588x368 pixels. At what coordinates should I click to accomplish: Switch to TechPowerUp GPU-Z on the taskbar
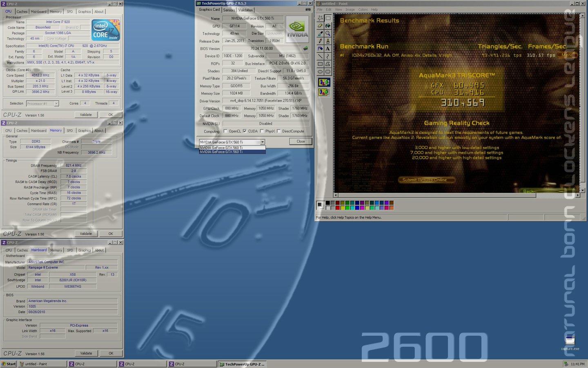[x=242, y=364]
